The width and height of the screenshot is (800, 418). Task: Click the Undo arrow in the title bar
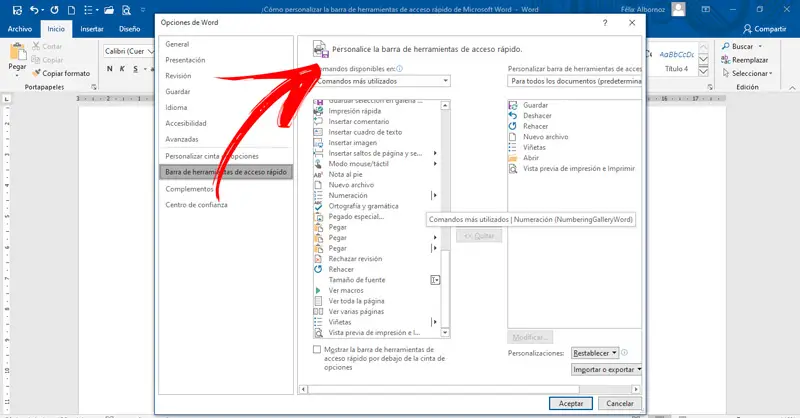pos(34,10)
